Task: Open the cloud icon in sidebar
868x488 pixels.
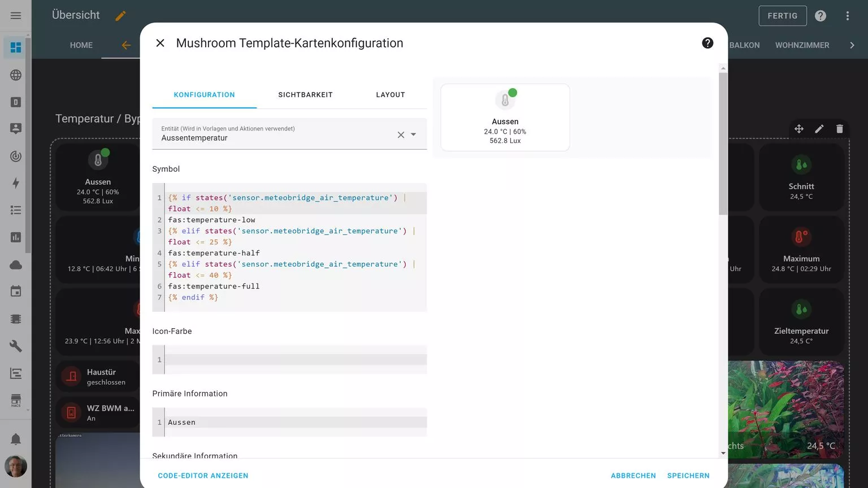Action: 16,264
